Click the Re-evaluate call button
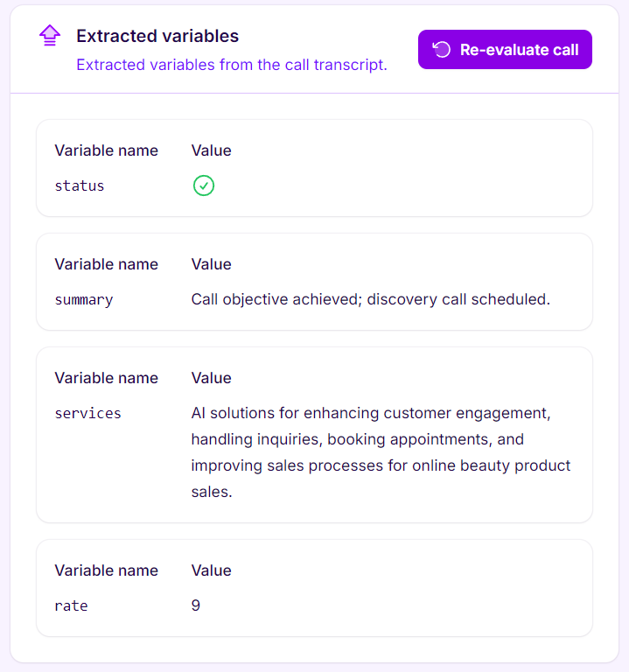 coord(505,49)
